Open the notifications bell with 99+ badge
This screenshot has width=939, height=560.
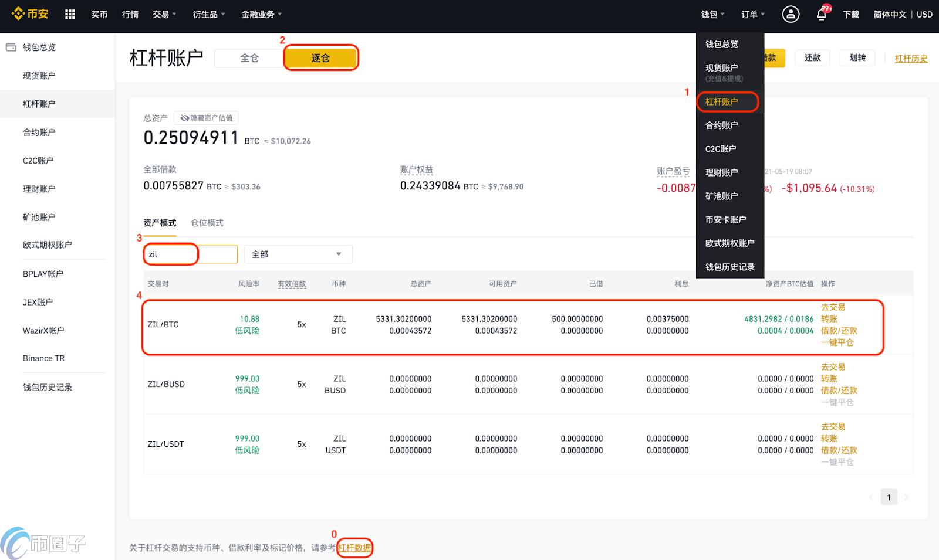click(x=822, y=15)
